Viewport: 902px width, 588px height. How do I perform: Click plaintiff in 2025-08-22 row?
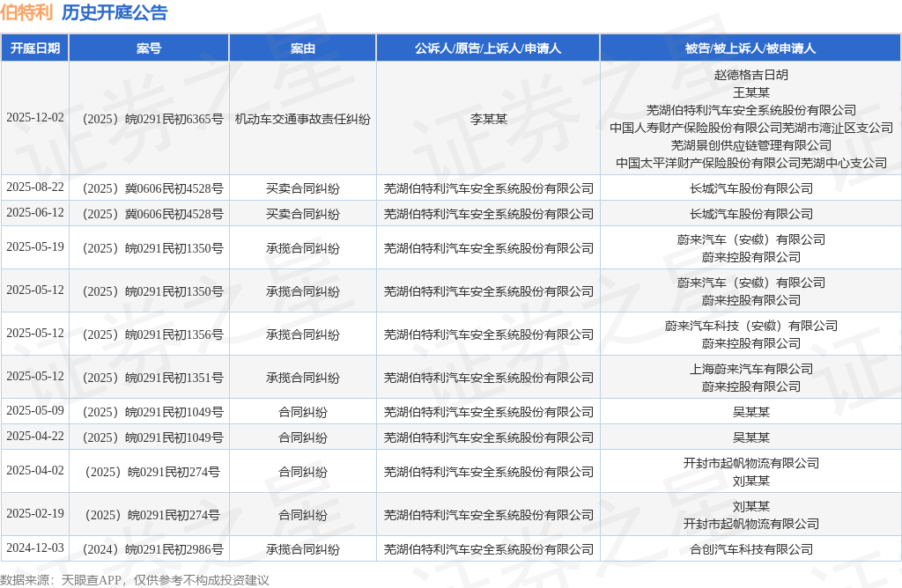pos(488,188)
